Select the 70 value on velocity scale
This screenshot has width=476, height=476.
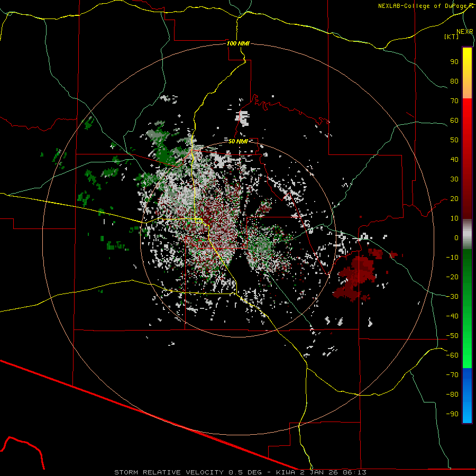click(454, 101)
